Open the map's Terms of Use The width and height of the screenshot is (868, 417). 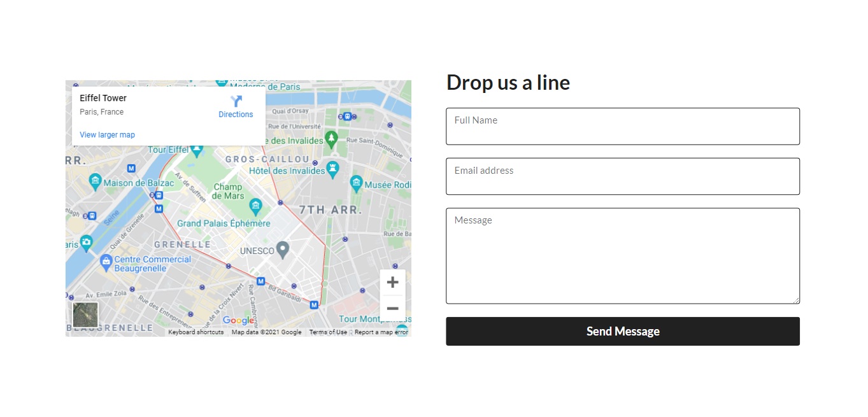pyautogui.click(x=328, y=332)
